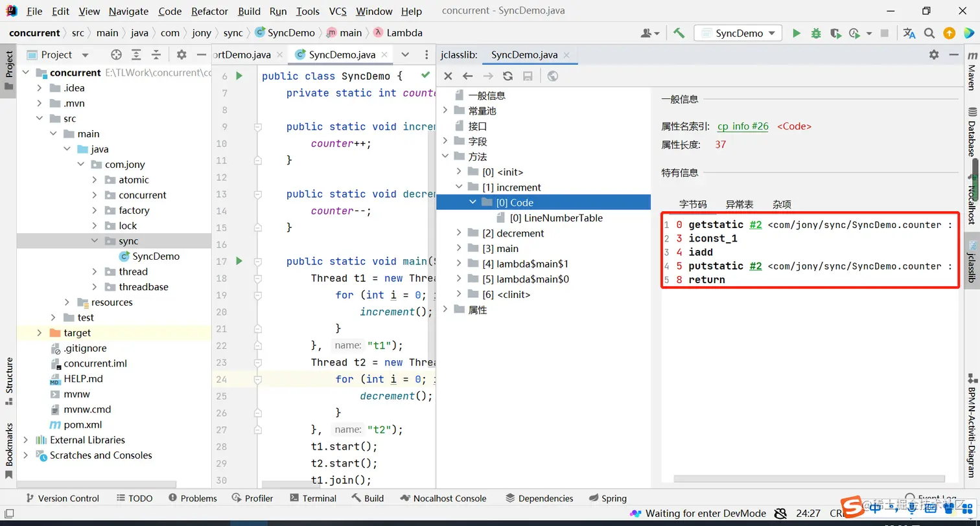Collapse the src folder
The image size is (980, 526).
[39, 119]
